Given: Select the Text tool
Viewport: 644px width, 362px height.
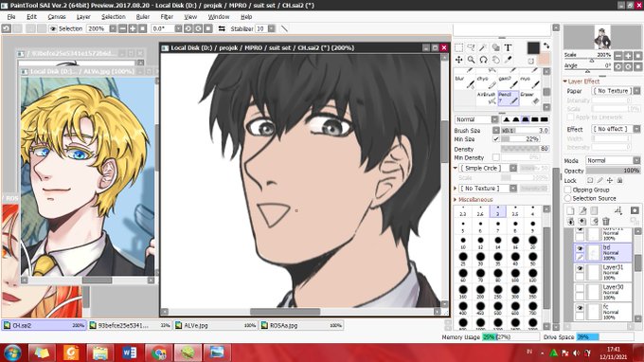Looking at the screenshot, I should coord(508,48).
